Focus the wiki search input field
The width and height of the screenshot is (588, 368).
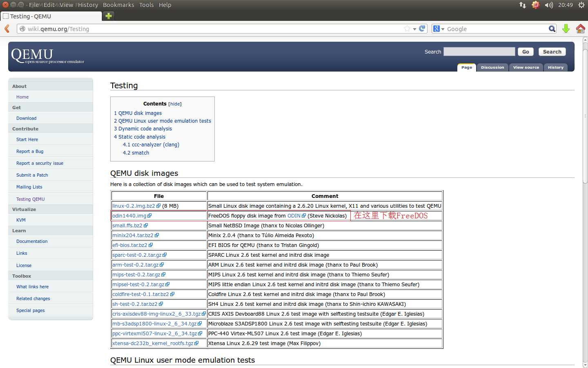coord(479,52)
